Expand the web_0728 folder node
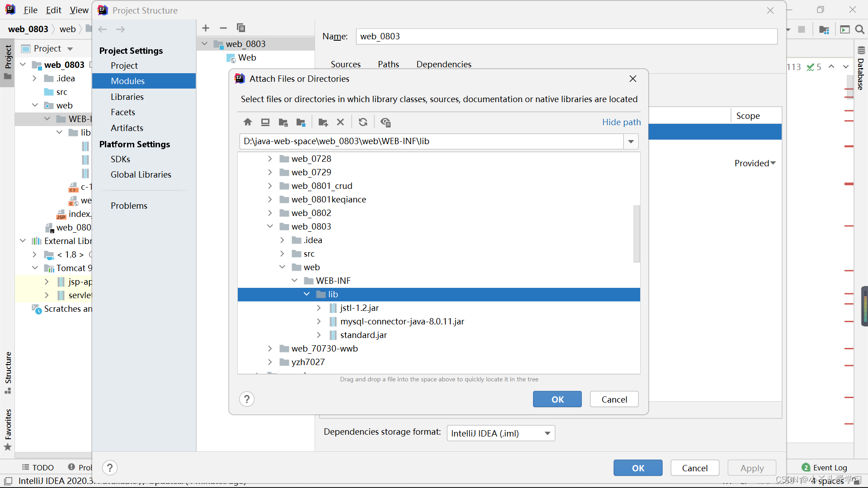868x488 pixels. pyautogui.click(x=269, y=158)
